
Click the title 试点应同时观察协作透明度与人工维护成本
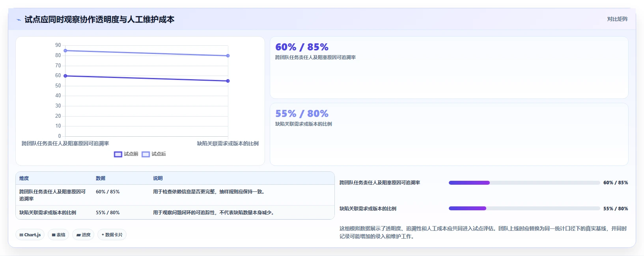pyautogui.click(x=99, y=20)
